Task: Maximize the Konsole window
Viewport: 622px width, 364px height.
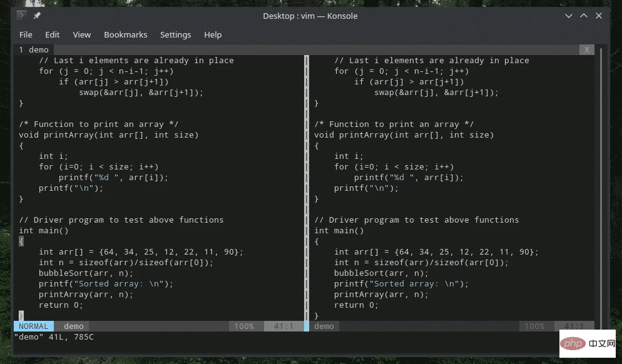Action: (x=584, y=15)
